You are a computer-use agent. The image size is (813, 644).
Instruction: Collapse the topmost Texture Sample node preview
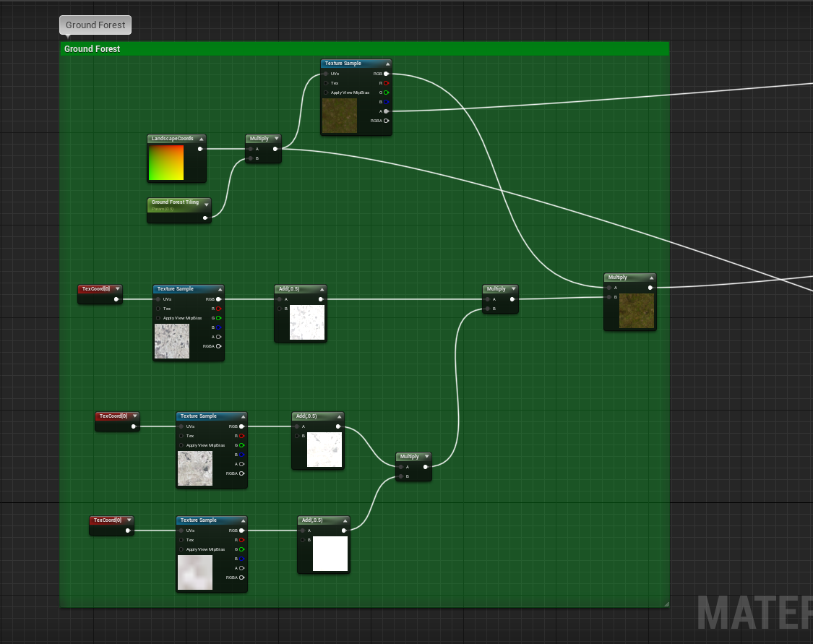tap(387, 64)
